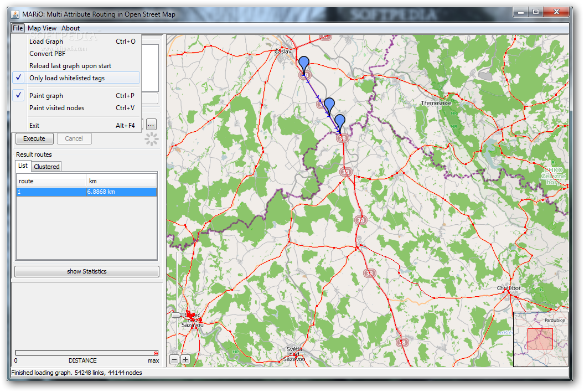This screenshot has width=584, height=392.
Task: Click the red DISTANCE slider handle
Action: [x=156, y=353]
